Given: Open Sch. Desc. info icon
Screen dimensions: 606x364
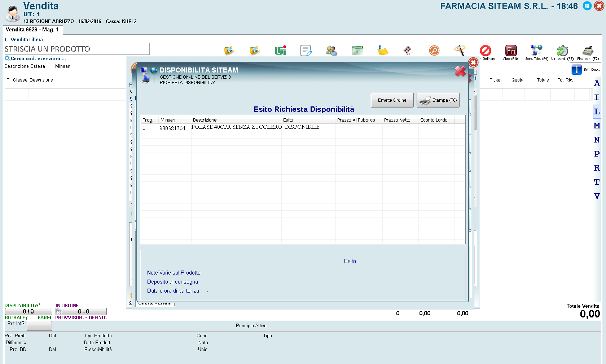Looking at the screenshot, I should click(x=576, y=70).
